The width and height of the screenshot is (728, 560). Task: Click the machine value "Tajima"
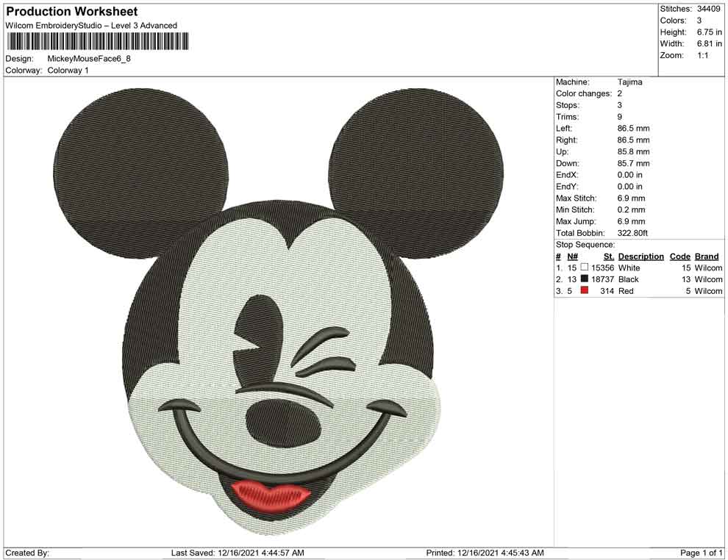point(630,82)
